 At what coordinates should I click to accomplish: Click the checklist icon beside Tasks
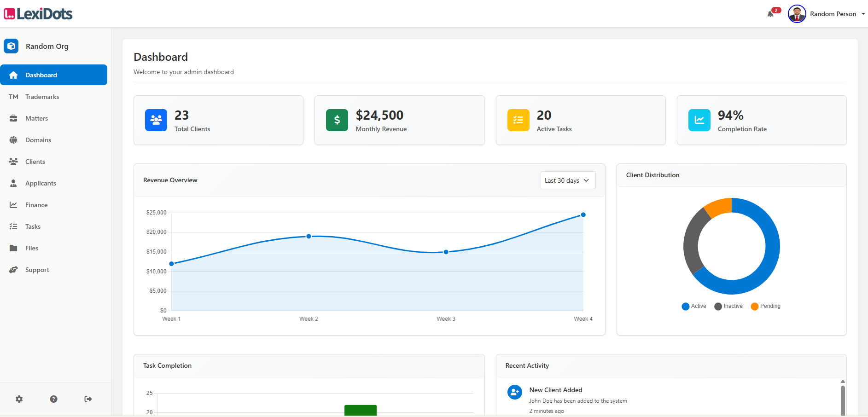(13, 226)
